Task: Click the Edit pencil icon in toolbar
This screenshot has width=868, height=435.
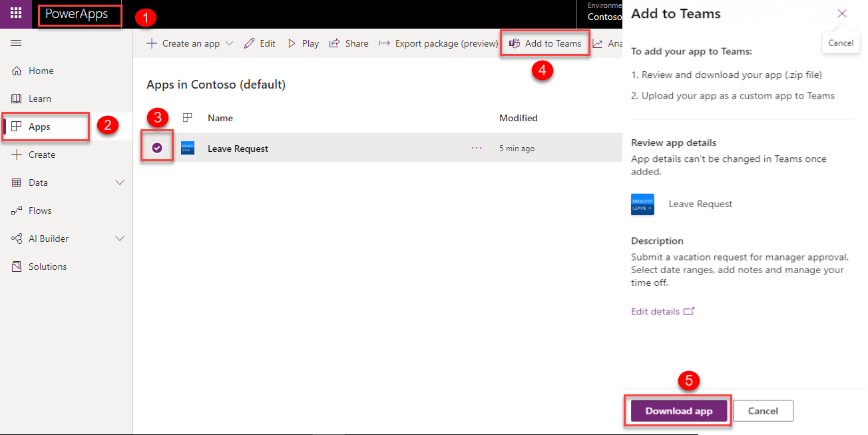Action: click(x=249, y=43)
